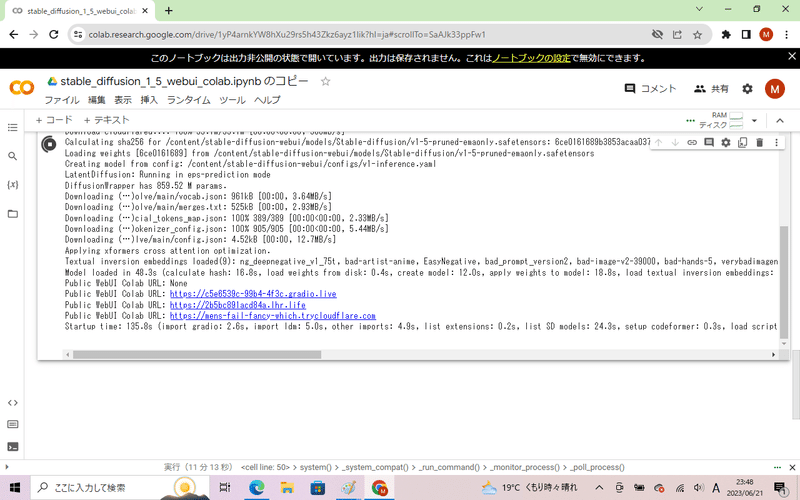Copy link to cell
Image resolution: width=800 pixels, height=500 pixels.
[692, 142]
